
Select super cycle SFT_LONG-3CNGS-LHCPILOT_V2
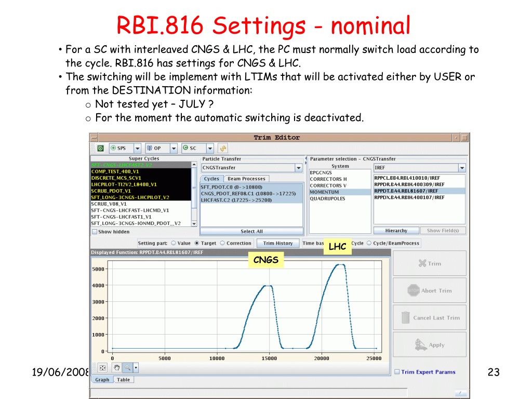tap(141, 197)
